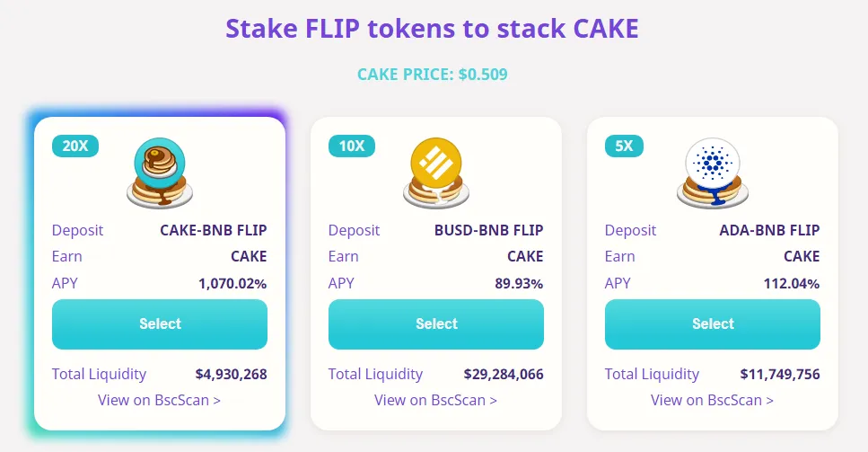Select the CAKE-BNB FLIP farm

(160, 324)
